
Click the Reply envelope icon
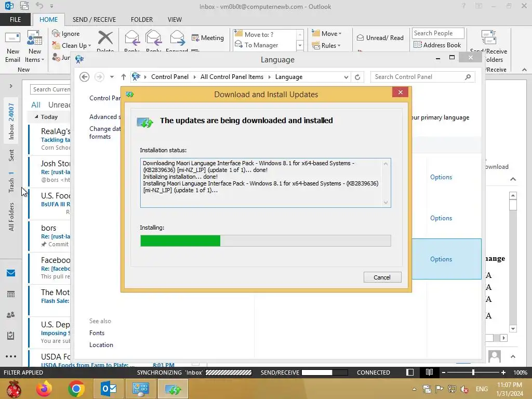click(132, 37)
